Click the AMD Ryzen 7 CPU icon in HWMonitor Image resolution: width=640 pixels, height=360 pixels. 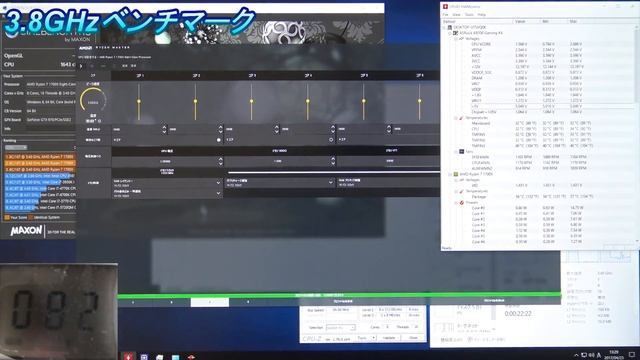click(456, 174)
